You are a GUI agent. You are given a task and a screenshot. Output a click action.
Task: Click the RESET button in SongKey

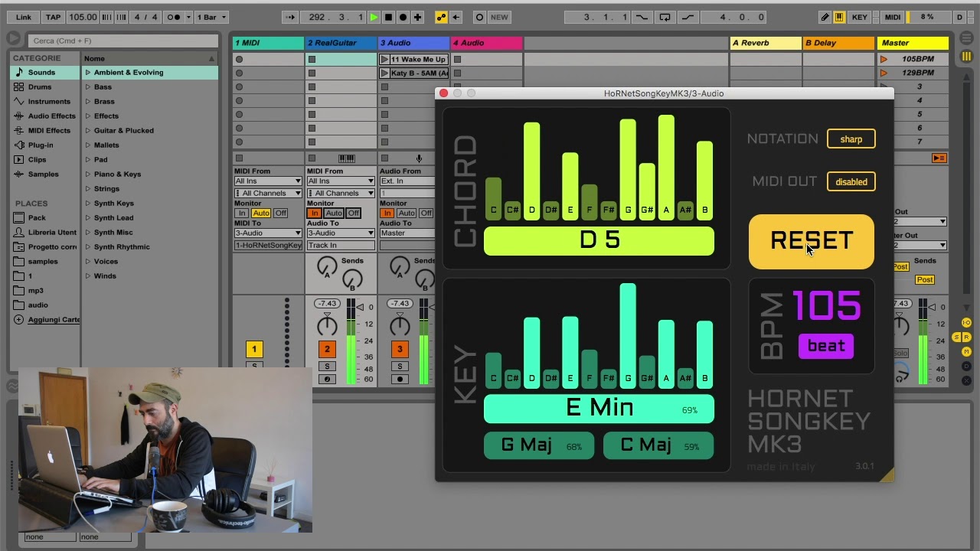811,241
